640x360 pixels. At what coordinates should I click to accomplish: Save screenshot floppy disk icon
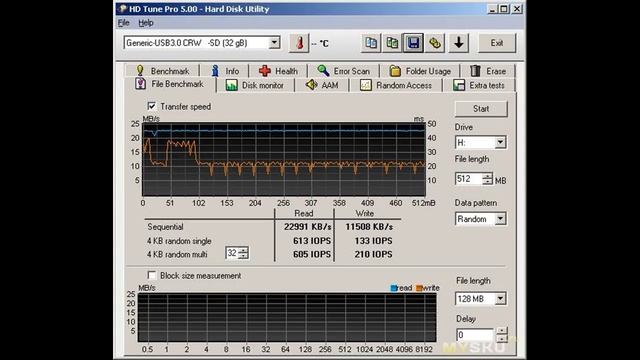coord(413,43)
